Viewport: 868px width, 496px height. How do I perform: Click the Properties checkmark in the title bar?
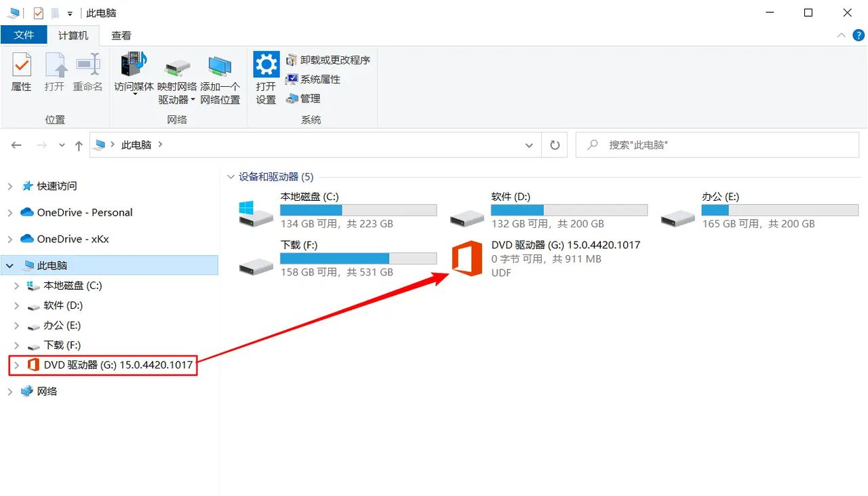pyautogui.click(x=38, y=13)
